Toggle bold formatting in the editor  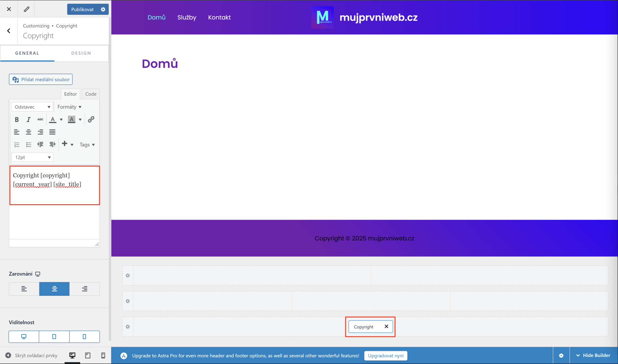17,119
